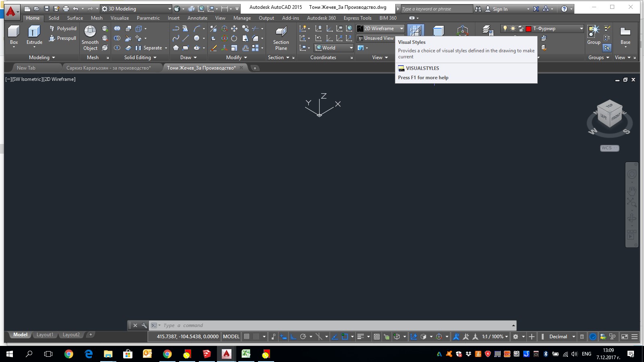The height and width of the screenshot is (362, 644).
Task: Switch to the Саркиз Карагьозян drawing tab
Action: pyautogui.click(x=108, y=68)
